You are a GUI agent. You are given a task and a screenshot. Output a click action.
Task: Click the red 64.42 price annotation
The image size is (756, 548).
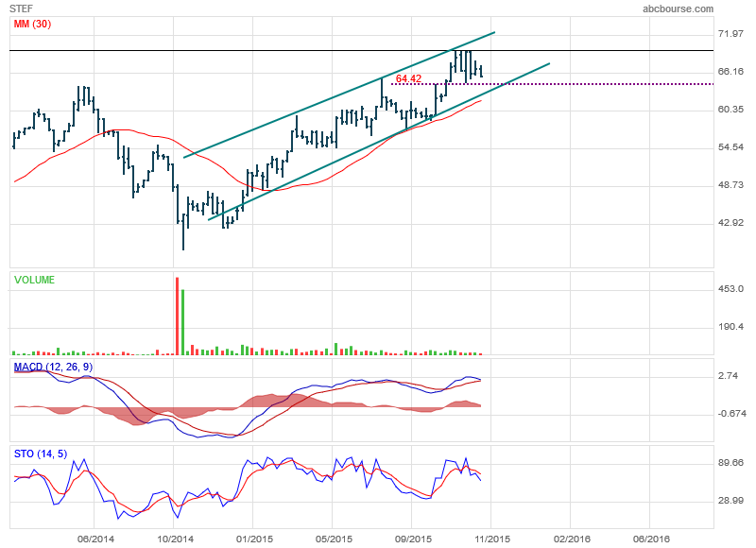408,78
